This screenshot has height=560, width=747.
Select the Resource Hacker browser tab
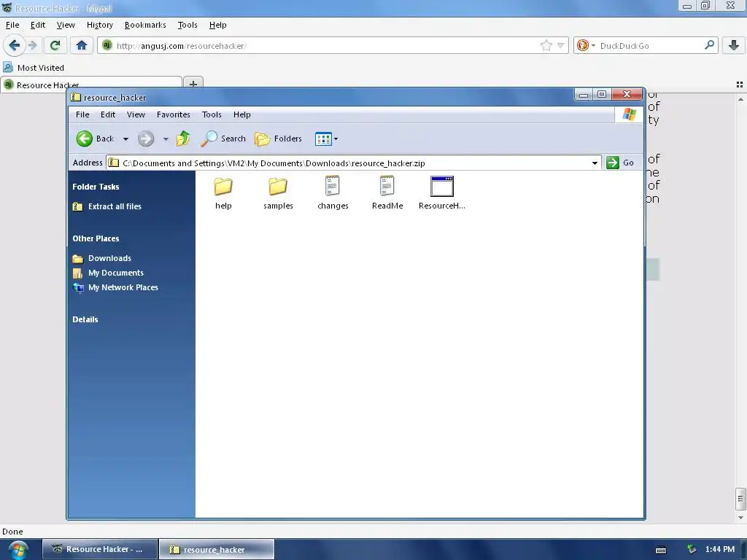tap(91, 85)
